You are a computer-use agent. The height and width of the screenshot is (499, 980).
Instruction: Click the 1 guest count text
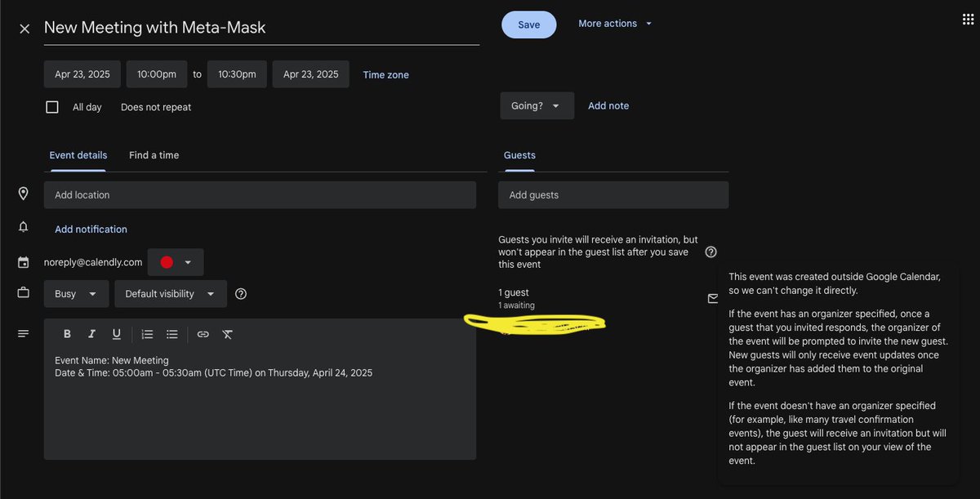pos(514,292)
